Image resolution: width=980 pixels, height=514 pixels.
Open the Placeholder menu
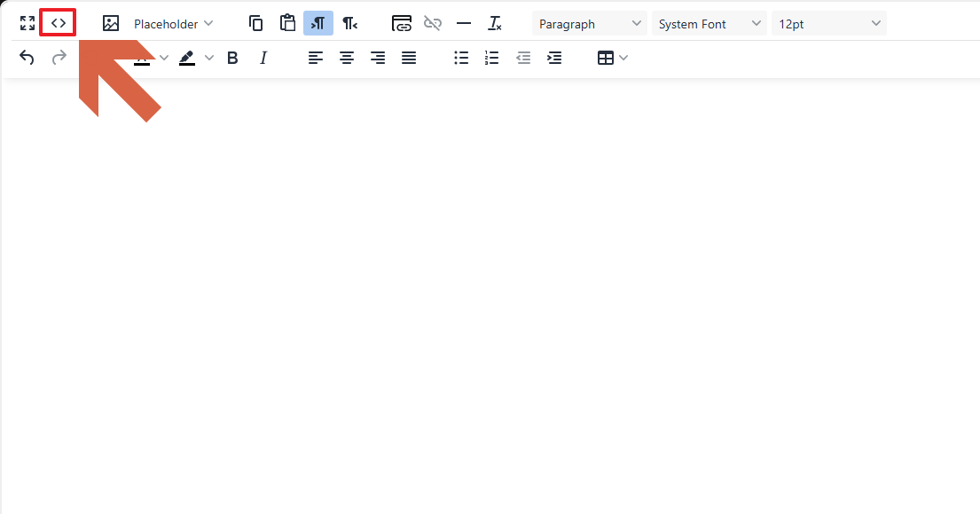[x=173, y=24]
